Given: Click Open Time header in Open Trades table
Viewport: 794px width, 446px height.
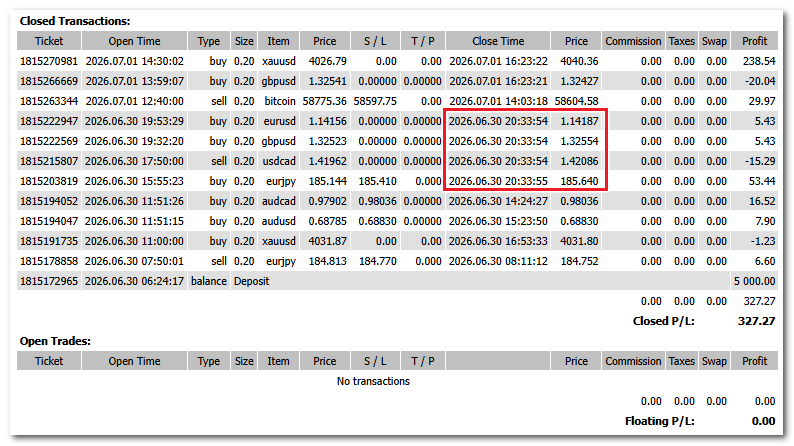Looking at the screenshot, I should click(x=134, y=361).
